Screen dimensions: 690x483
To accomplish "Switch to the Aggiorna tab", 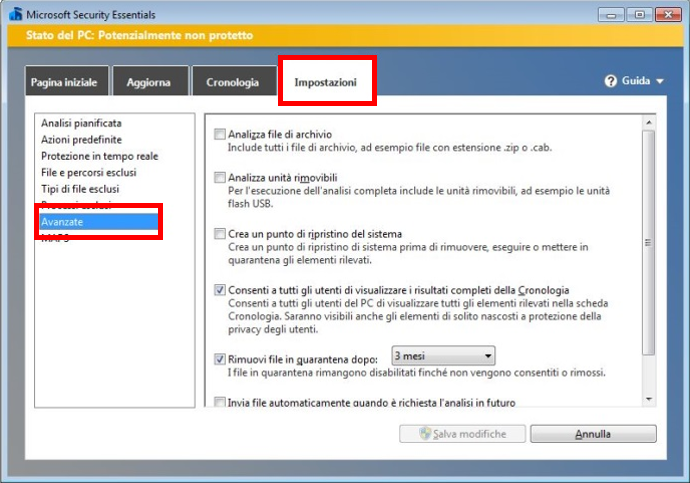I will click(150, 81).
